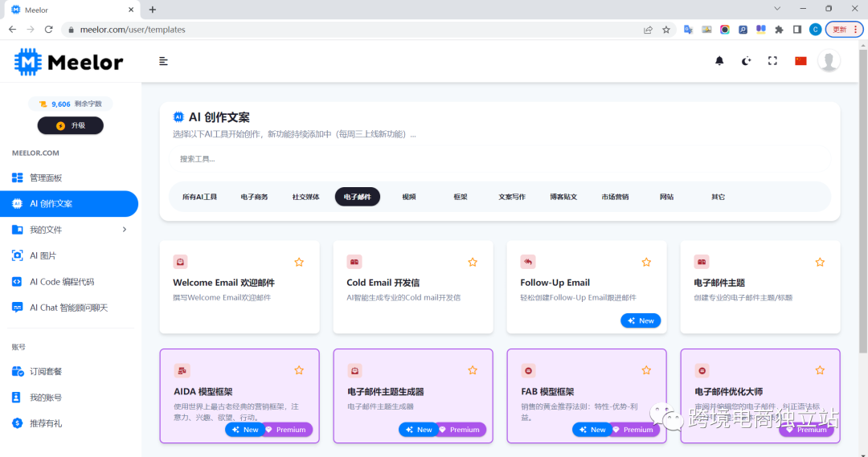The width and height of the screenshot is (868, 457).
Task: Click the Meelor logo
Action: [68, 62]
